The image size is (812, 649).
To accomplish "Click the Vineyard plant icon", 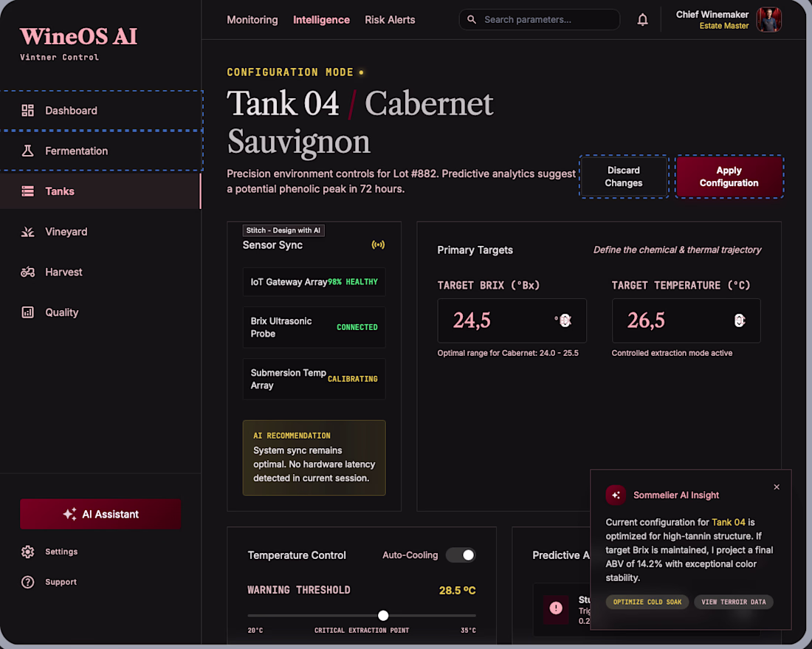I will [x=27, y=232].
